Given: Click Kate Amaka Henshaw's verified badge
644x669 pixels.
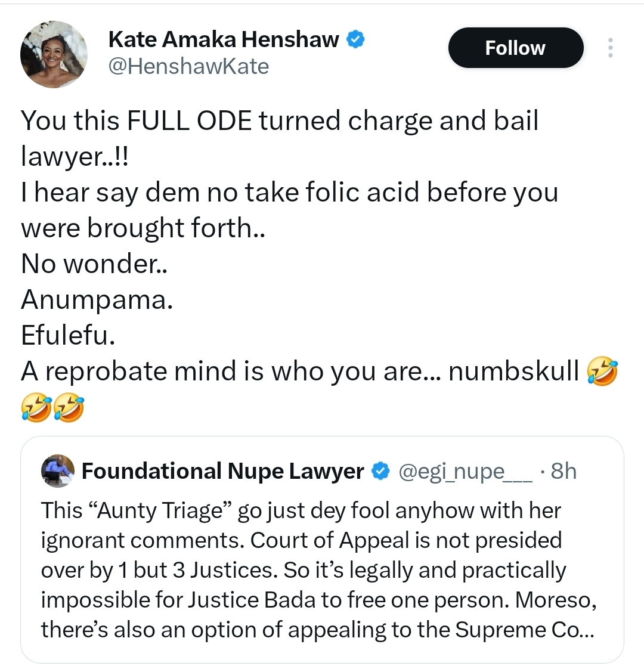Looking at the screenshot, I should click(x=355, y=38).
